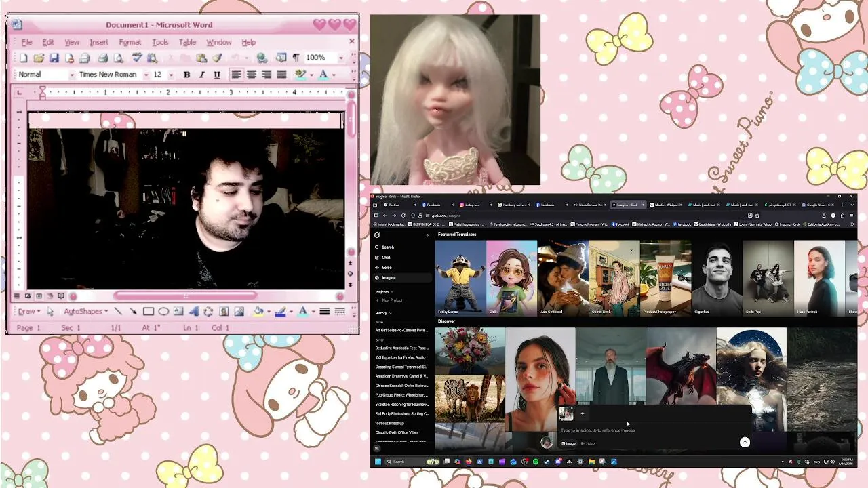This screenshot has height=488, width=868.
Task: Open the Table menu in Word
Action: point(188,42)
